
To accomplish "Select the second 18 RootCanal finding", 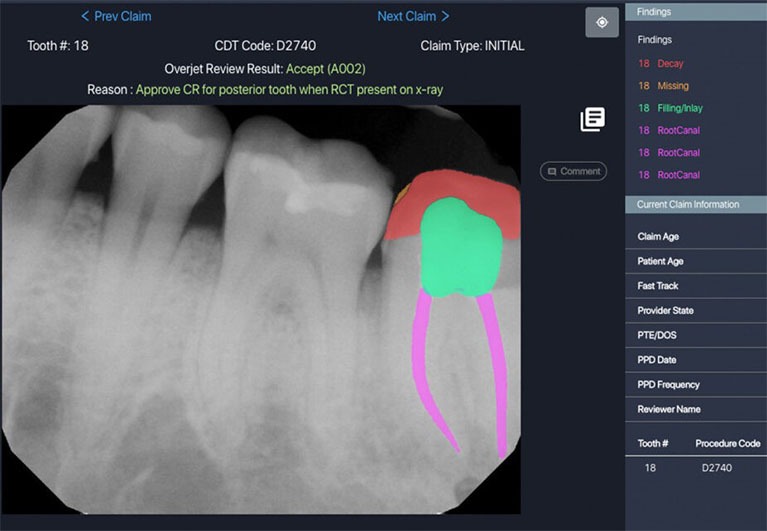I will coord(669,153).
